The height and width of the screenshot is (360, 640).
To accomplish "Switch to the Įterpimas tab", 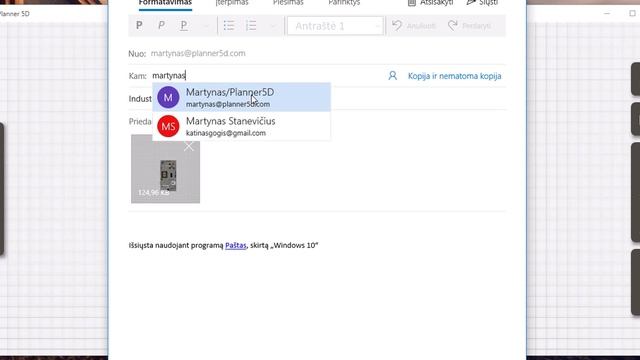I will pyautogui.click(x=232, y=3).
